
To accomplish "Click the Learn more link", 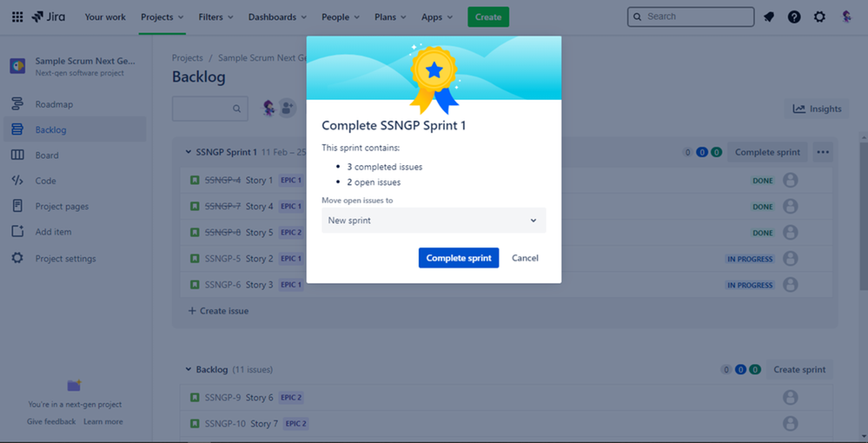I will [x=103, y=421].
